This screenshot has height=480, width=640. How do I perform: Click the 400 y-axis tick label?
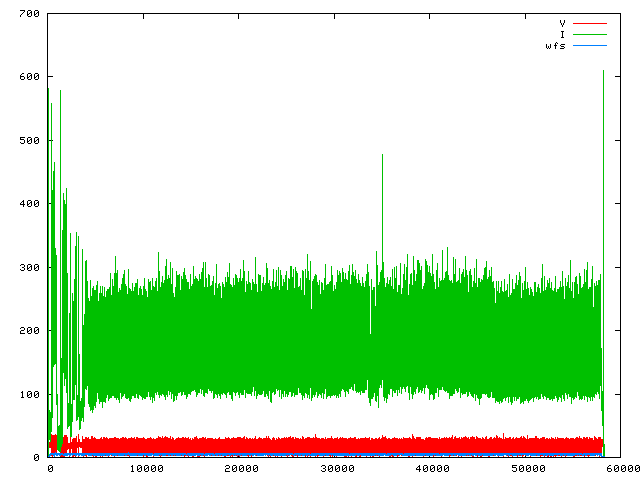click(28, 204)
